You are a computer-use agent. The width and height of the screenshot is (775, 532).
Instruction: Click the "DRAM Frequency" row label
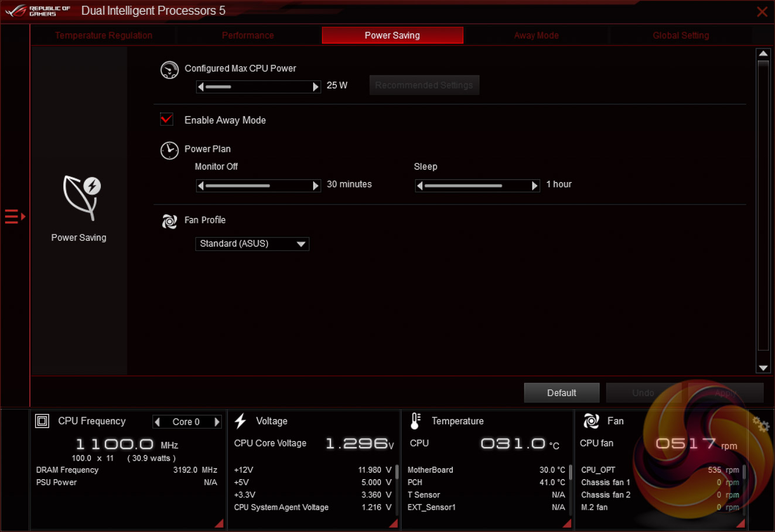point(67,470)
